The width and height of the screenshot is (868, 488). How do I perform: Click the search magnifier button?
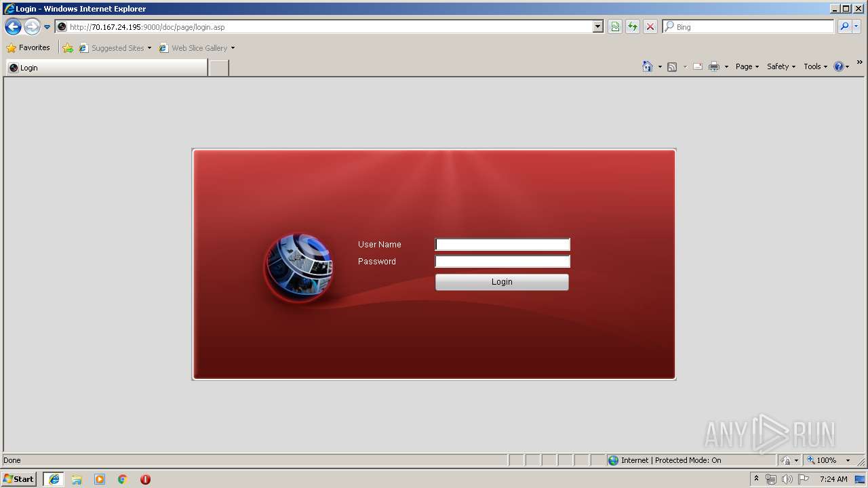[844, 27]
